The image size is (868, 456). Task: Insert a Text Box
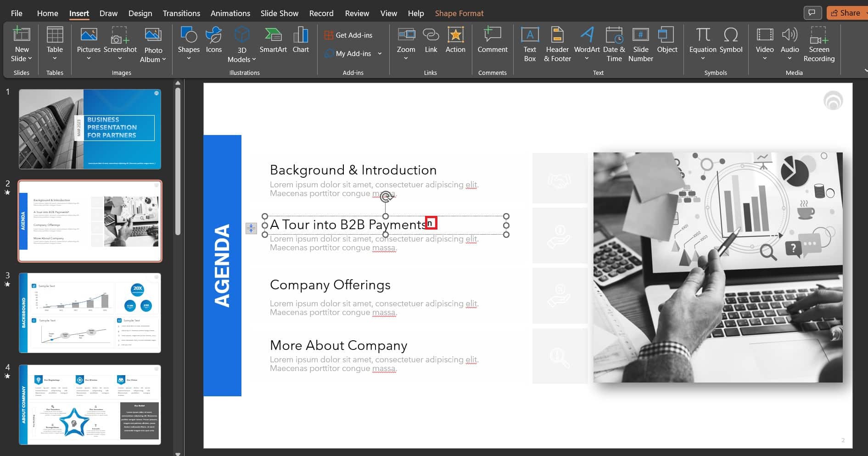[530, 44]
